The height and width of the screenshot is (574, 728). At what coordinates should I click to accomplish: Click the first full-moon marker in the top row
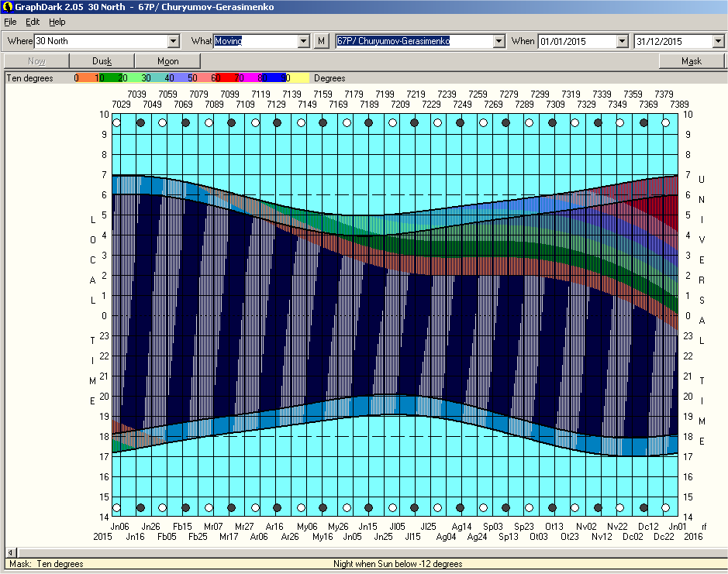[x=116, y=122]
